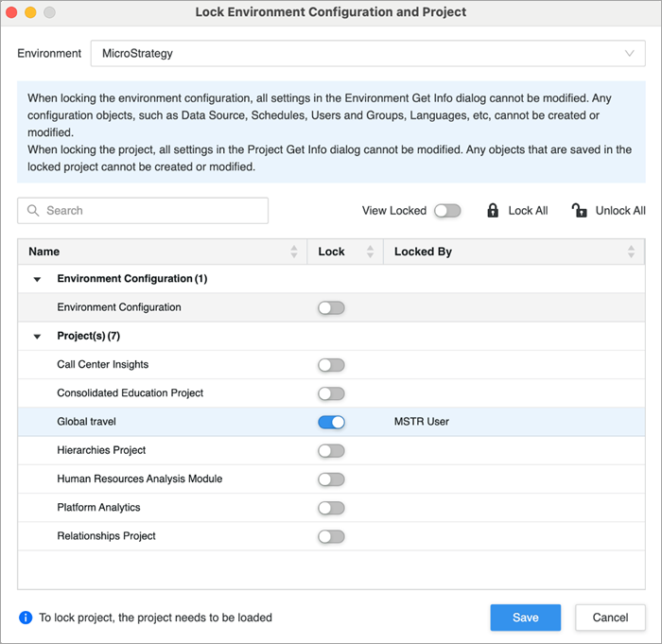Collapse the Project(s) group

(38, 337)
